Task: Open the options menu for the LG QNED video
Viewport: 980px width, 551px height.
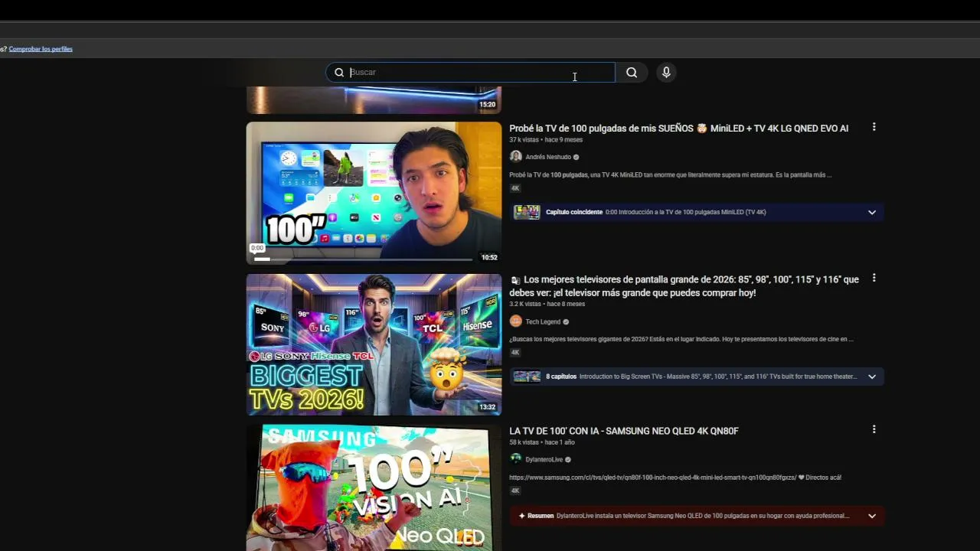Action: click(874, 127)
